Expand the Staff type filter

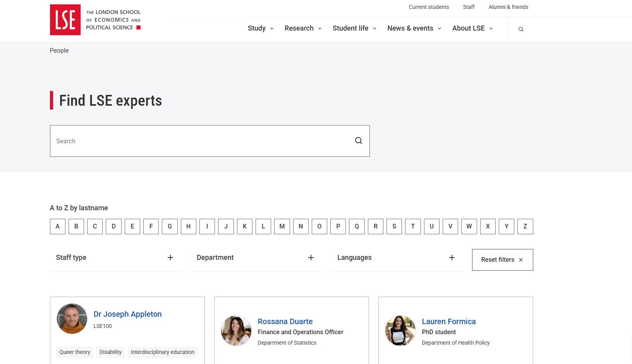point(115,258)
